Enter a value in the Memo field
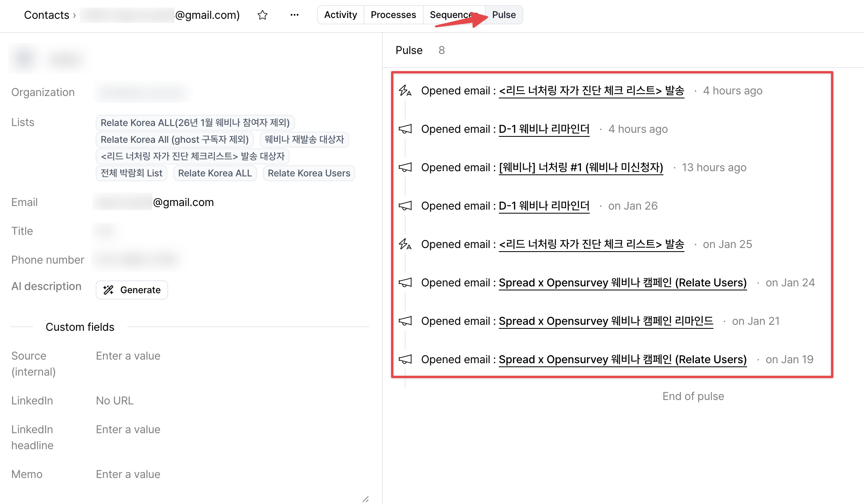 coord(128,474)
